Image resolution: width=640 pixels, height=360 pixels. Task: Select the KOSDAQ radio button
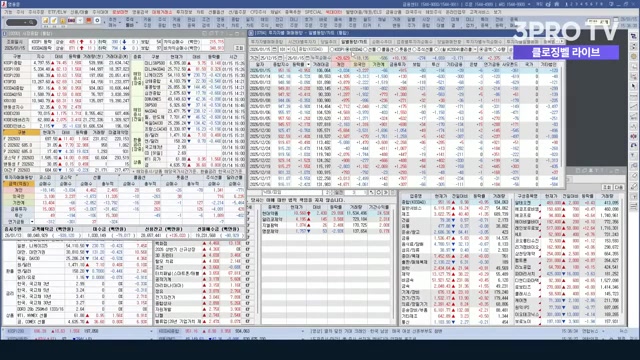click(347, 49)
